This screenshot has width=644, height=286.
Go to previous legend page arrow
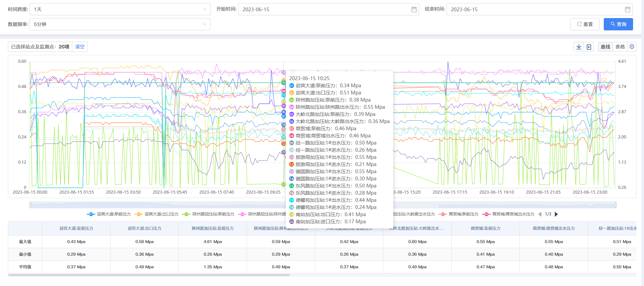tap(540, 214)
